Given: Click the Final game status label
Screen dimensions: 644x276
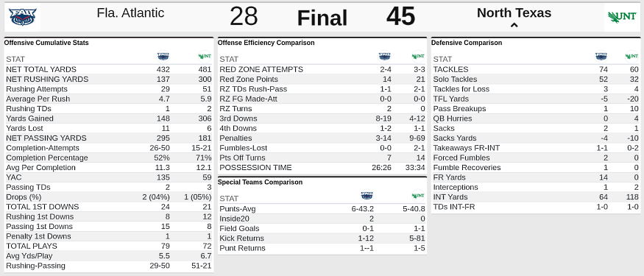Looking at the screenshot, I should tap(322, 18).
